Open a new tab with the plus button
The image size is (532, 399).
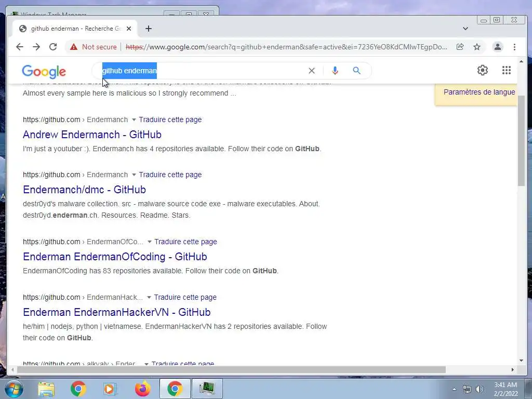(x=148, y=29)
